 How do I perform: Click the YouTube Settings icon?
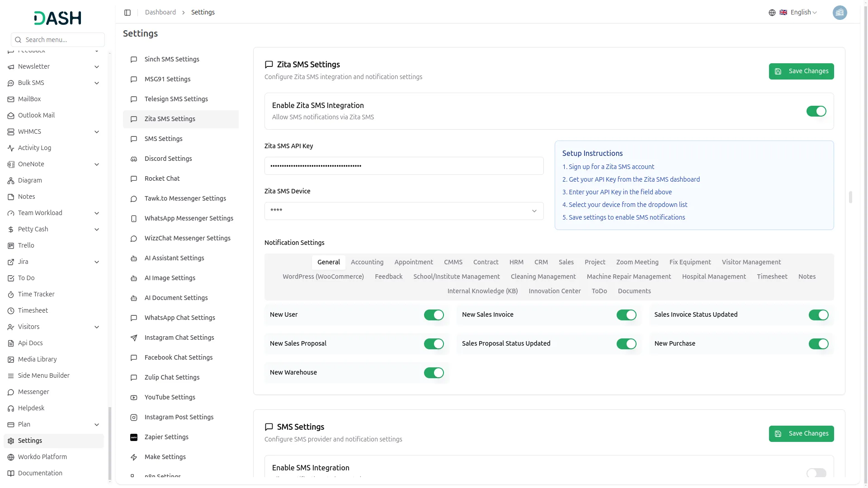point(134,398)
